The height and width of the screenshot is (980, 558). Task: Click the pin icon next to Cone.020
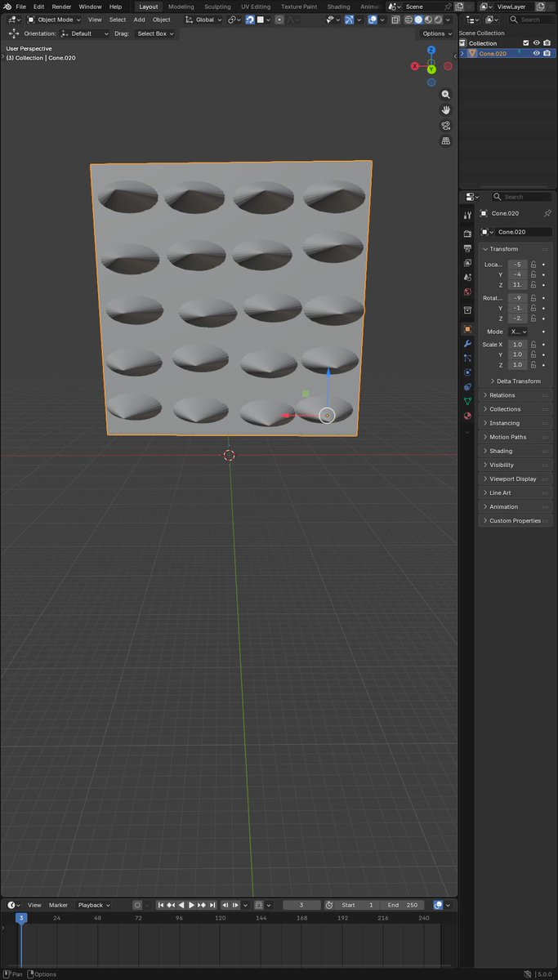(547, 213)
